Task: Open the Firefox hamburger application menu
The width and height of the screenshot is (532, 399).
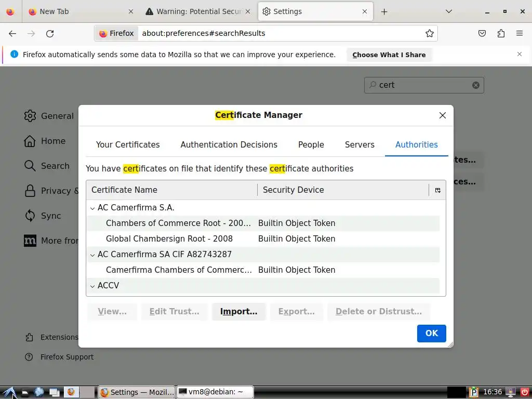Action: tap(520, 33)
